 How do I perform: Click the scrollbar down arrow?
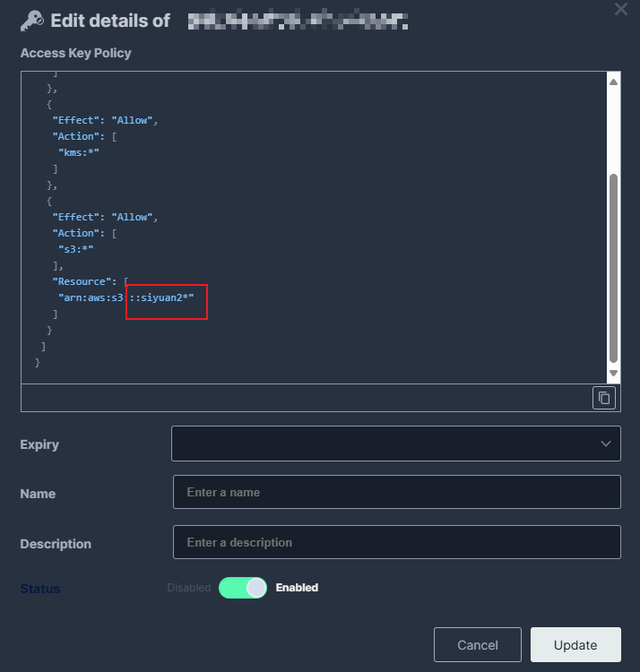tap(613, 373)
